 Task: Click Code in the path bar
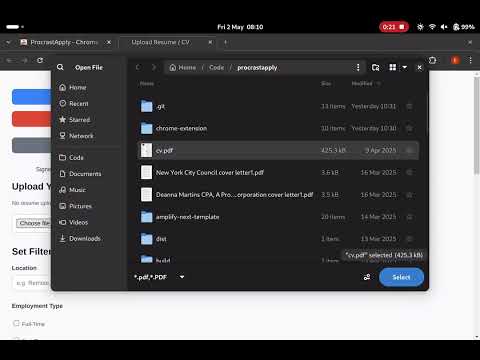[217, 68]
